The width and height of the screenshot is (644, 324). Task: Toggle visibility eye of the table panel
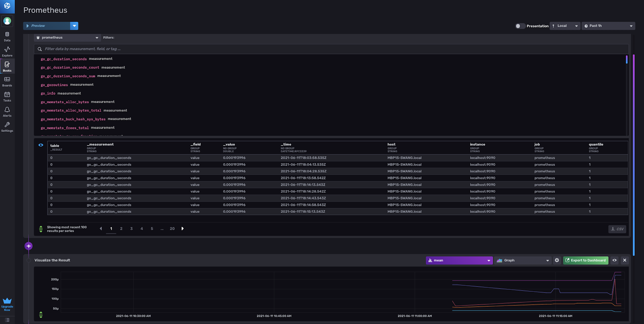point(41,145)
